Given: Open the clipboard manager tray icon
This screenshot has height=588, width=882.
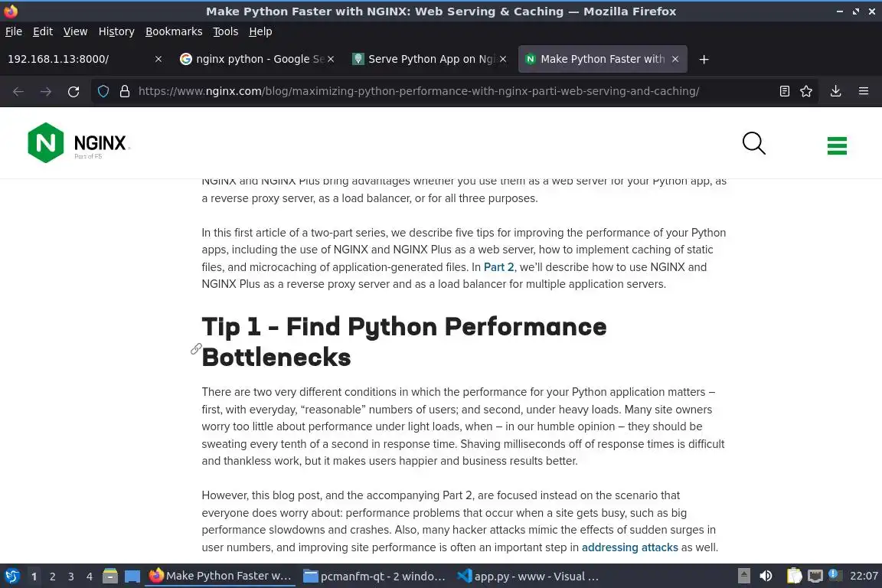Looking at the screenshot, I should (x=794, y=576).
